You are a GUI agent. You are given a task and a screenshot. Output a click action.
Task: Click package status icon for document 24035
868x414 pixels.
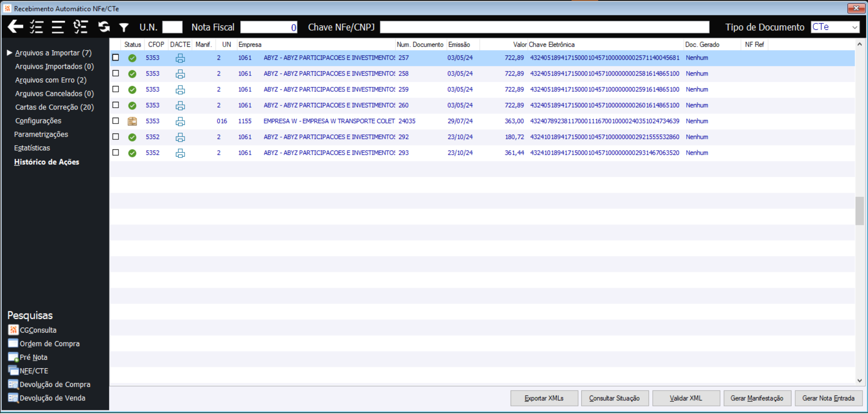tap(132, 121)
